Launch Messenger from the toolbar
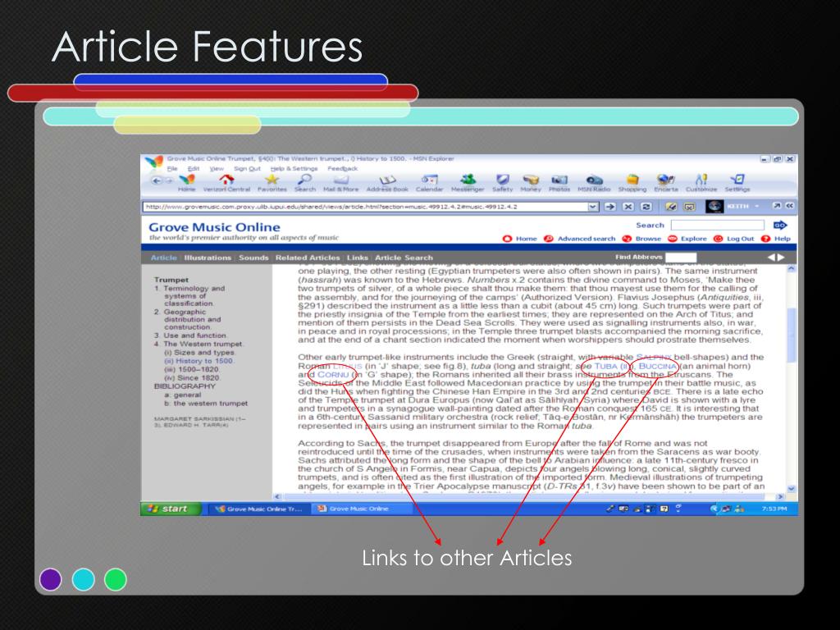 (468, 180)
